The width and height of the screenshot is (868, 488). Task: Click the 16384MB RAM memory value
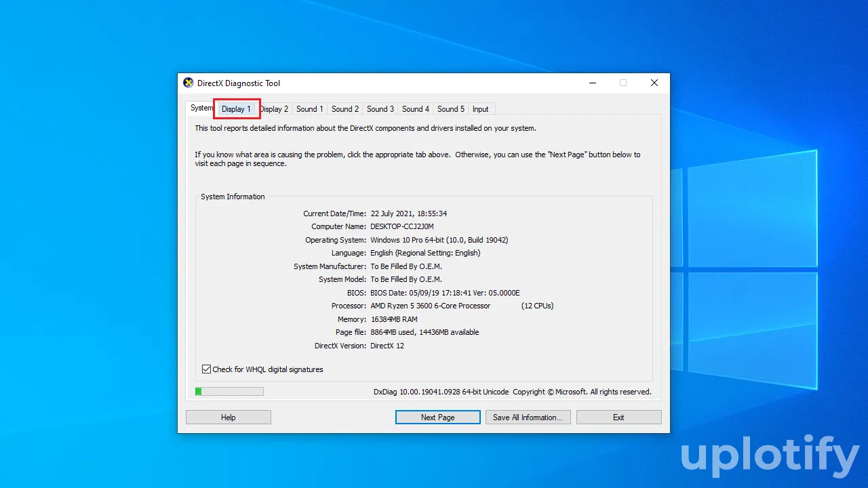pos(394,319)
